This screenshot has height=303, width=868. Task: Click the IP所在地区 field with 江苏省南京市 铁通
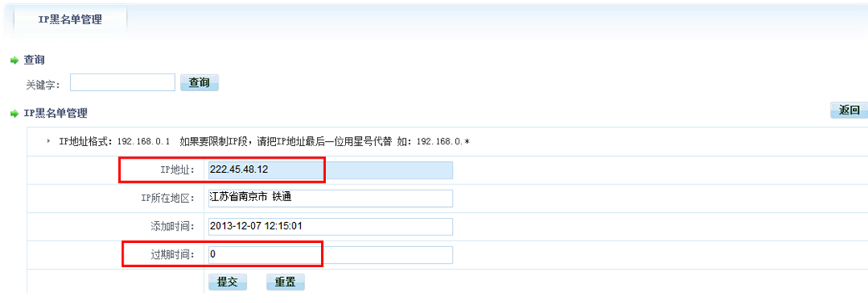(x=330, y=199)
